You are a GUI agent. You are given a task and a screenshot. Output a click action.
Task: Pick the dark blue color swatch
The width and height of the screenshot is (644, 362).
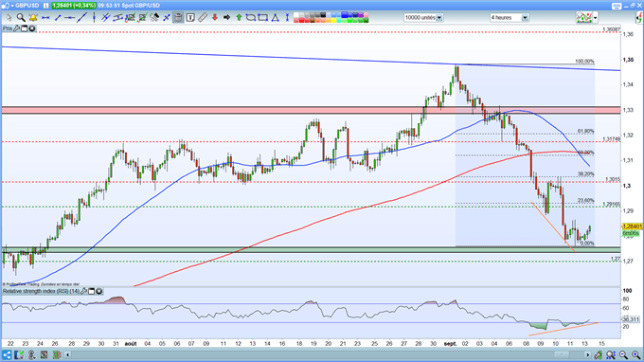[x=356, y=15]
